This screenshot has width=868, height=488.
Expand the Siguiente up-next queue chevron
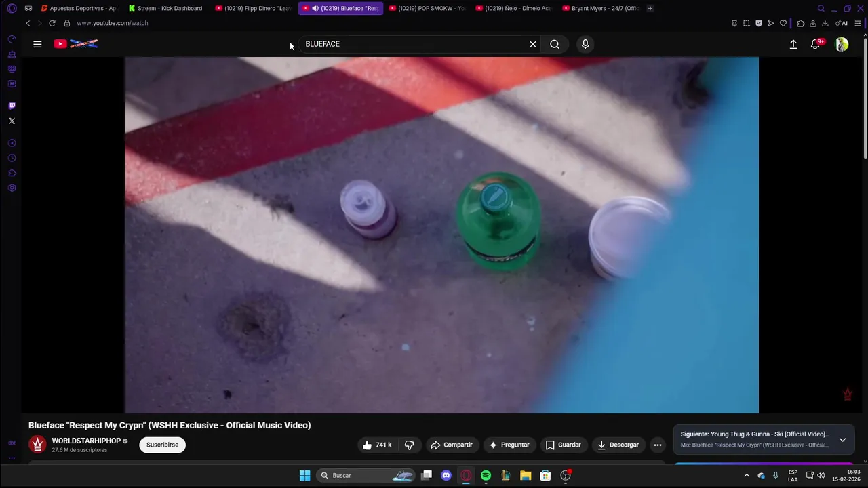click(842, 439)
